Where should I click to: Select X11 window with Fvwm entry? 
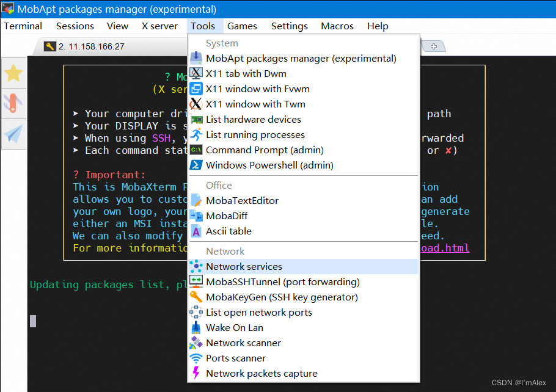[304, 89]
